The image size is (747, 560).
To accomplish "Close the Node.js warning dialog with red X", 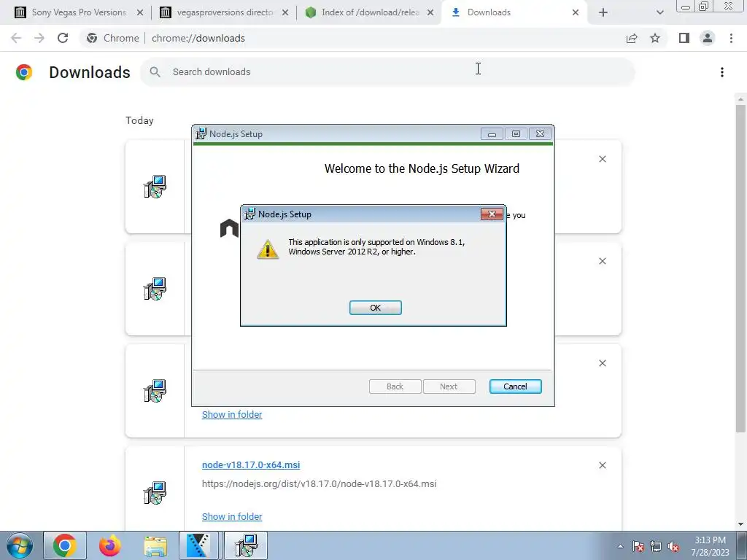I will click(x=492, y=214).
